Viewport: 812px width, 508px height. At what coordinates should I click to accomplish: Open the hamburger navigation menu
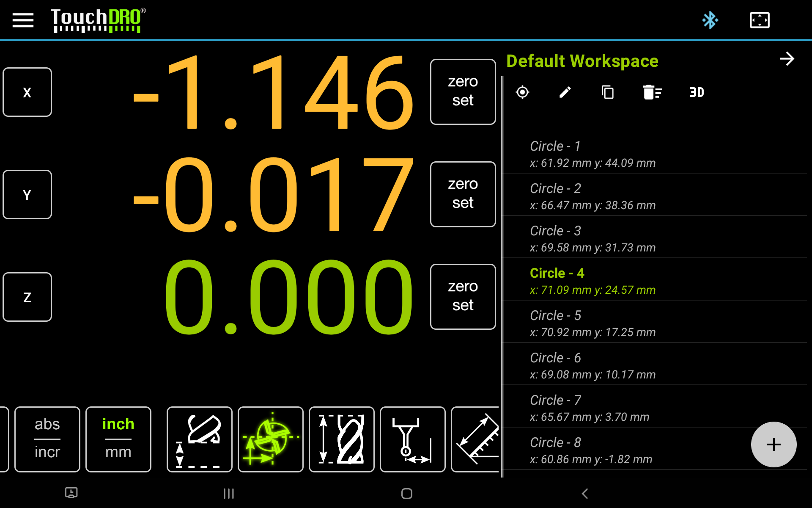(x=23, y=20)
